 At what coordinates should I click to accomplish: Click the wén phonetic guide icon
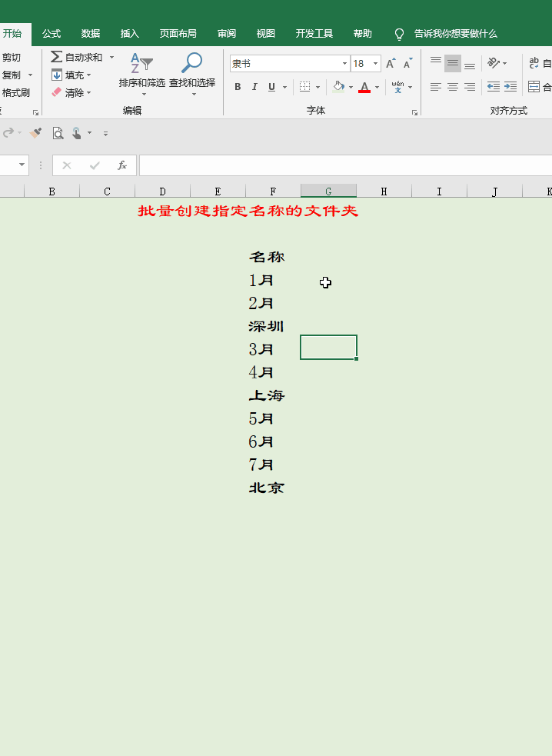(x=397, y=87)
